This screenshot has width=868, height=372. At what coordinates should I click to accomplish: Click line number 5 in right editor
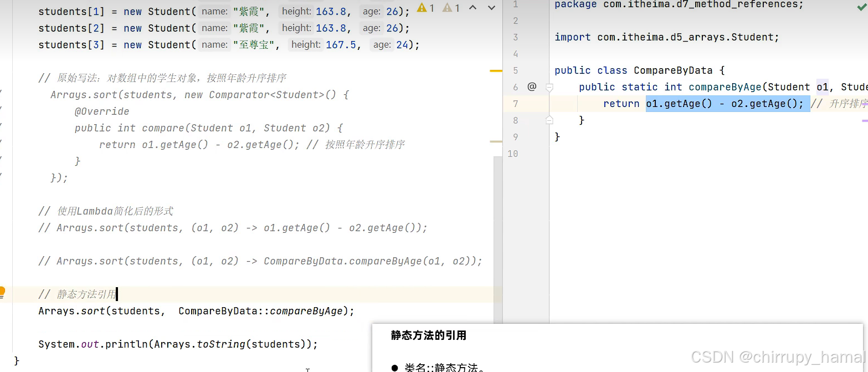click(515, 70)
